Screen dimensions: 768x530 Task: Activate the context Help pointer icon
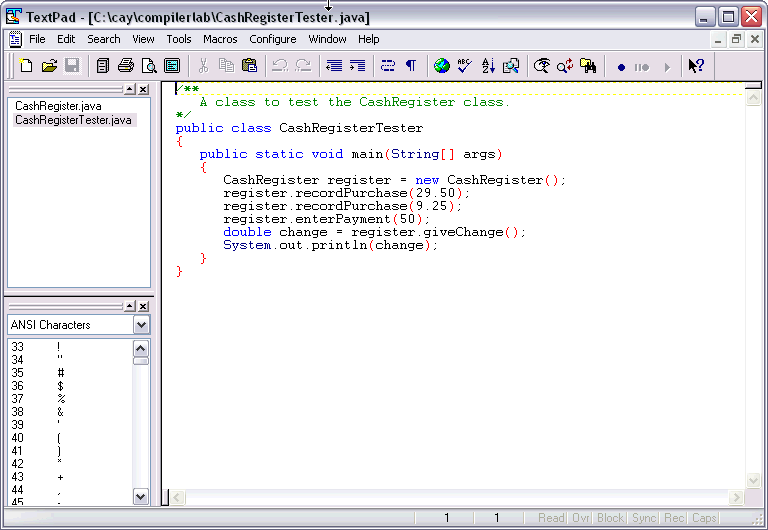[x=696, y=66]
